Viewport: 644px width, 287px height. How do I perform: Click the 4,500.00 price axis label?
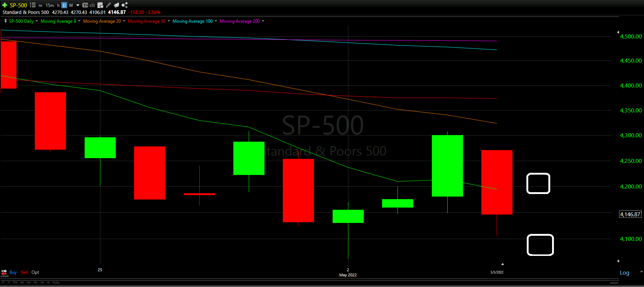click(x=631, y=36)
